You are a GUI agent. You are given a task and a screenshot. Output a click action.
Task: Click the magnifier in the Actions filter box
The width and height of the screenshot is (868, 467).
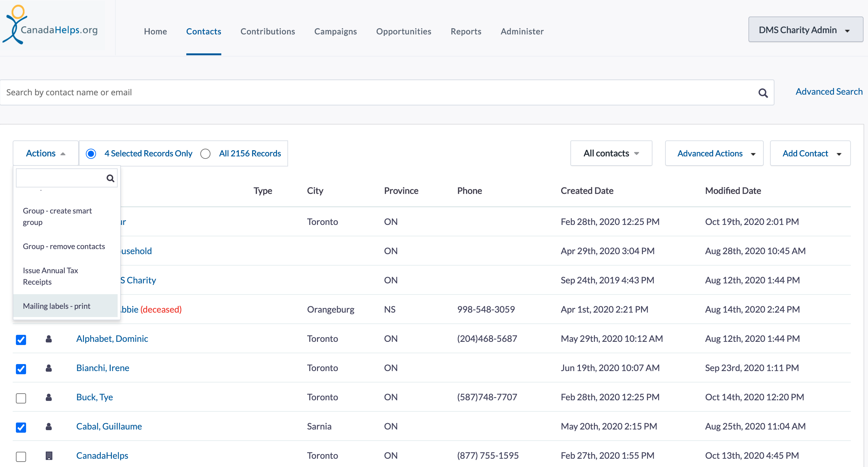(x=110, y=178)
